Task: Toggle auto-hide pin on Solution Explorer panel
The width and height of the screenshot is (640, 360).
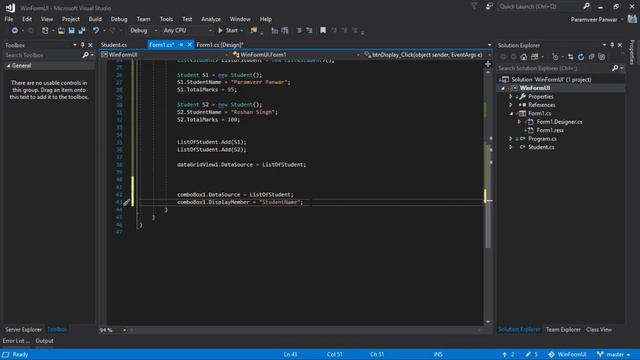Action: [x=612, y=45]
